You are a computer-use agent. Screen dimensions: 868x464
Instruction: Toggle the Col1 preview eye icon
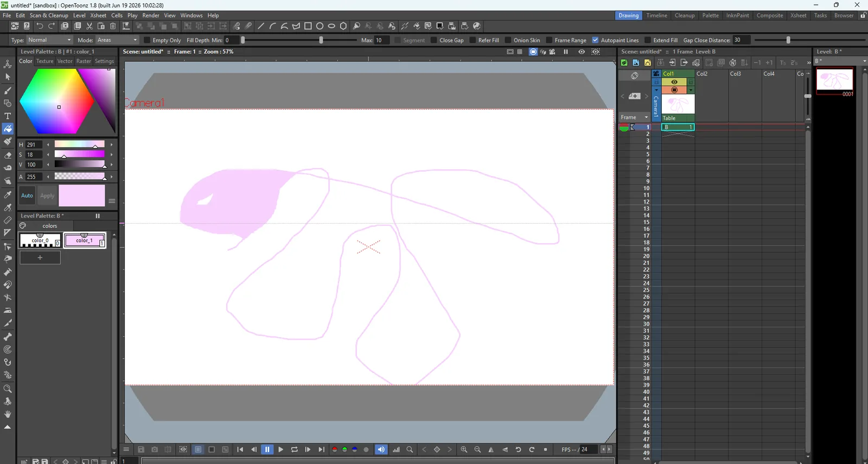674,82
